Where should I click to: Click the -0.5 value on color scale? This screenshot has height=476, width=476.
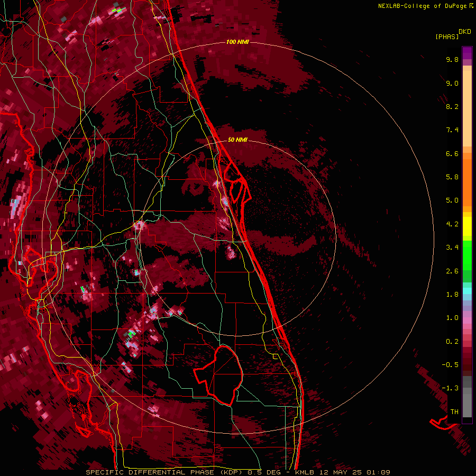tap(450, 365)
